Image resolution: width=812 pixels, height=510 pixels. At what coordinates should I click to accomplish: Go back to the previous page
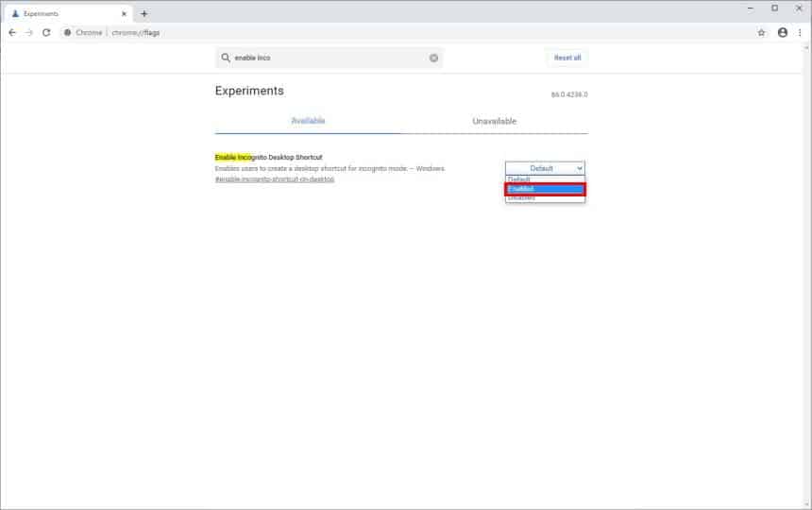(12, 33)
